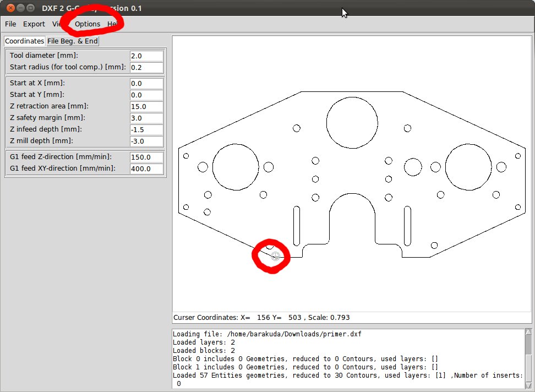The width and height of the screenshot is (535, 392).
Task: Click the 'Loading file: /home/barakuda/Downloads/primer.dxf' log line
Action: 267,334
